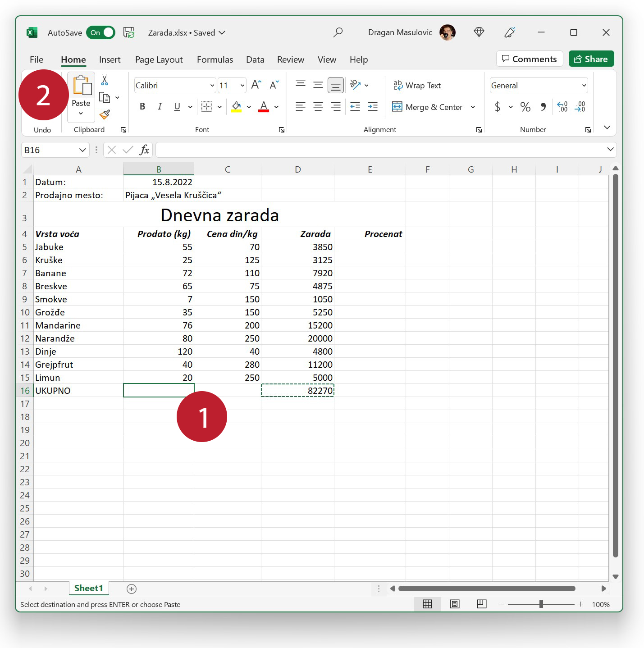Center text horizontally in cell

(x=318, y=107)
